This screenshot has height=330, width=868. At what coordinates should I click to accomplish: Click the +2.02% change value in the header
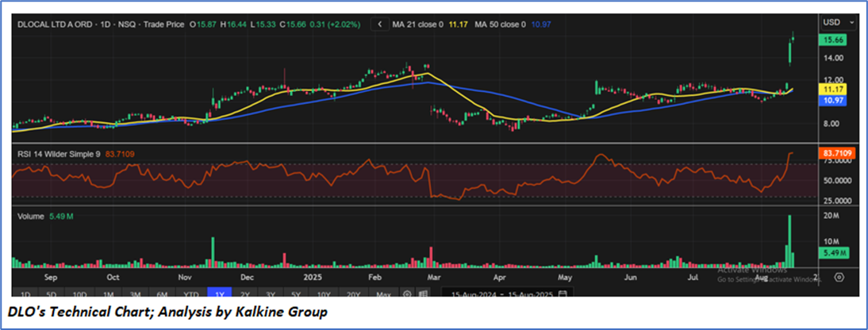pyautogui.click(x=343, y=25)
